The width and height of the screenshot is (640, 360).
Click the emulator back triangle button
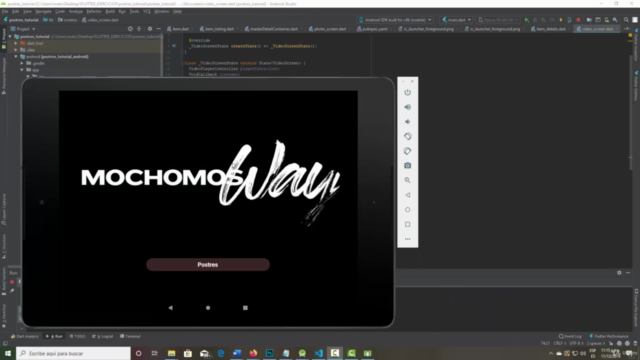[x=407, y=195]
